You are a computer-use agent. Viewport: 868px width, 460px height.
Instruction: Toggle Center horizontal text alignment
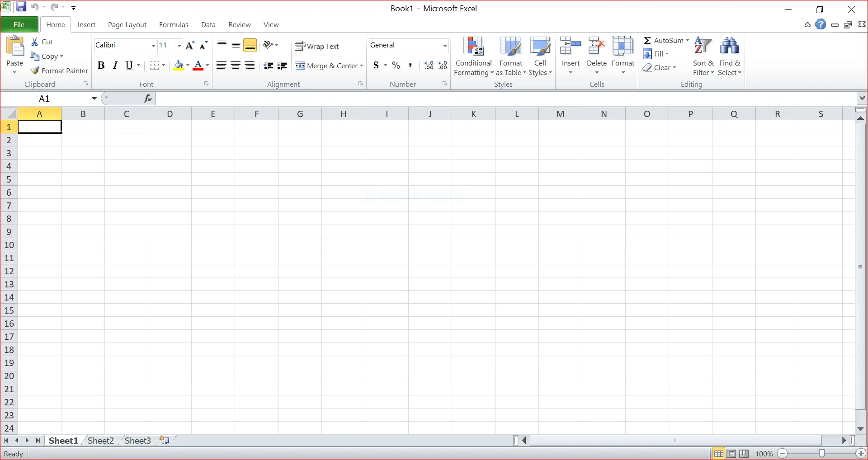[x=236, y=66]
